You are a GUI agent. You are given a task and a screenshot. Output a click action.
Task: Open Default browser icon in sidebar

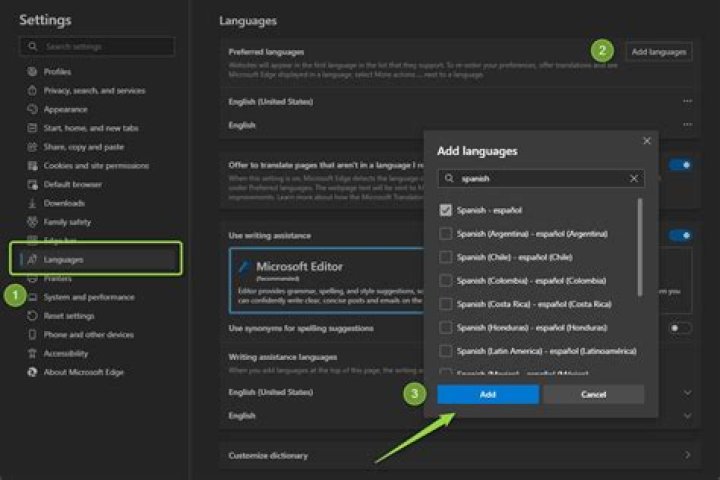click(32, 185)
